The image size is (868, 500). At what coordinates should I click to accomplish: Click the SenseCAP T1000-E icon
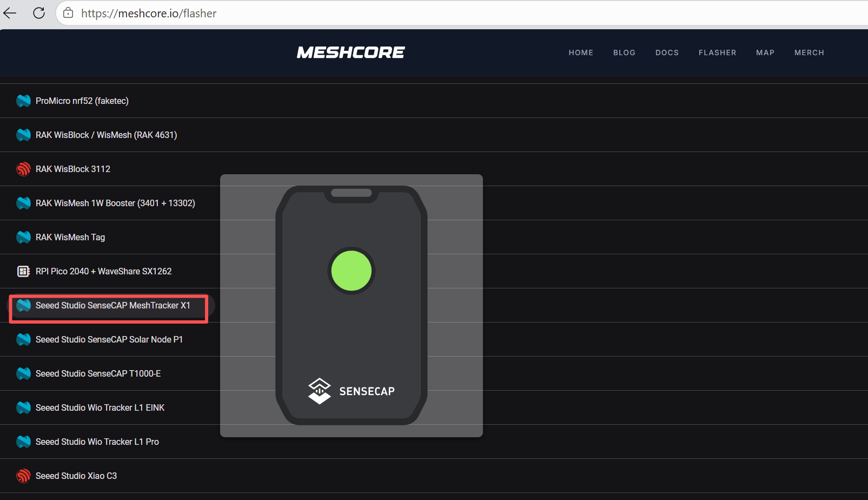(23, 373)
